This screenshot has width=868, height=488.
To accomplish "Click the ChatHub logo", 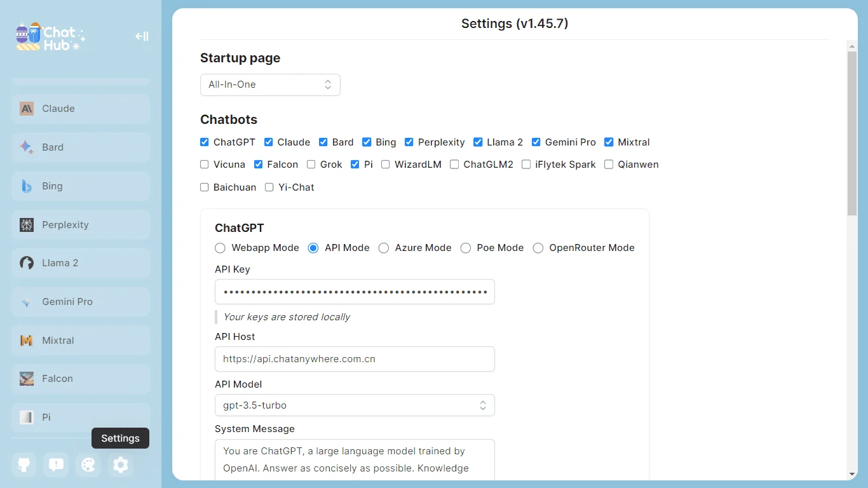I will click(51, 37).
